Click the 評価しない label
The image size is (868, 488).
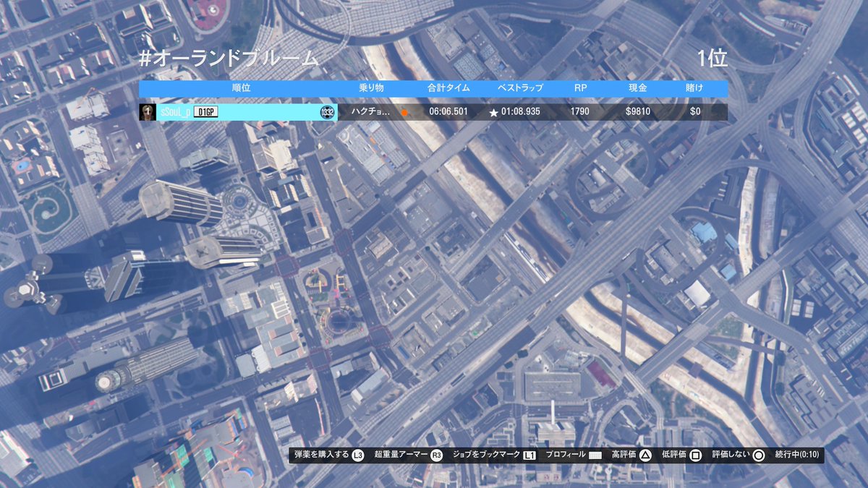tap(729, 455)
